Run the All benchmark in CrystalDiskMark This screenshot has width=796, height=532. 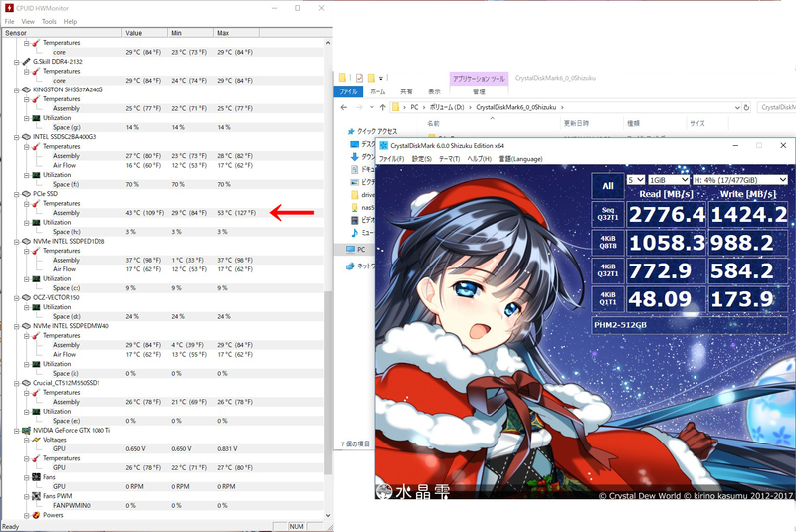608,186
